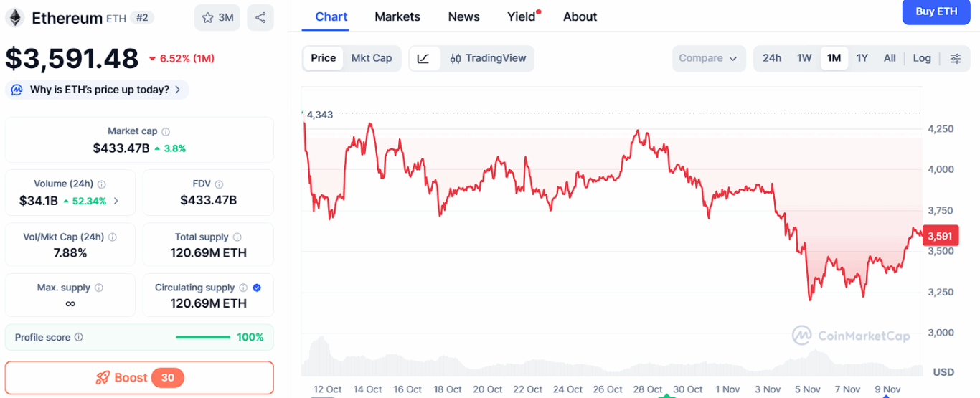Click the Boost button

pyautogui.click(x=139, y=377)
